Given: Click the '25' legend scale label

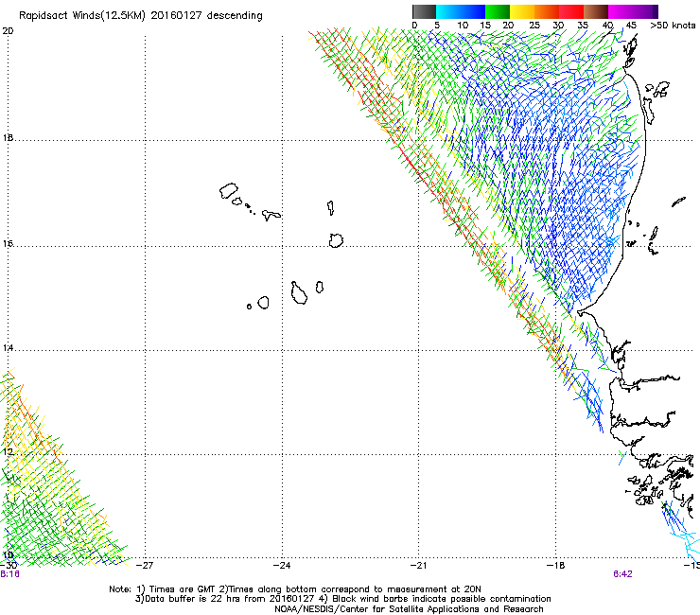Looking at the screenshot, I should (x=534, y=26).
